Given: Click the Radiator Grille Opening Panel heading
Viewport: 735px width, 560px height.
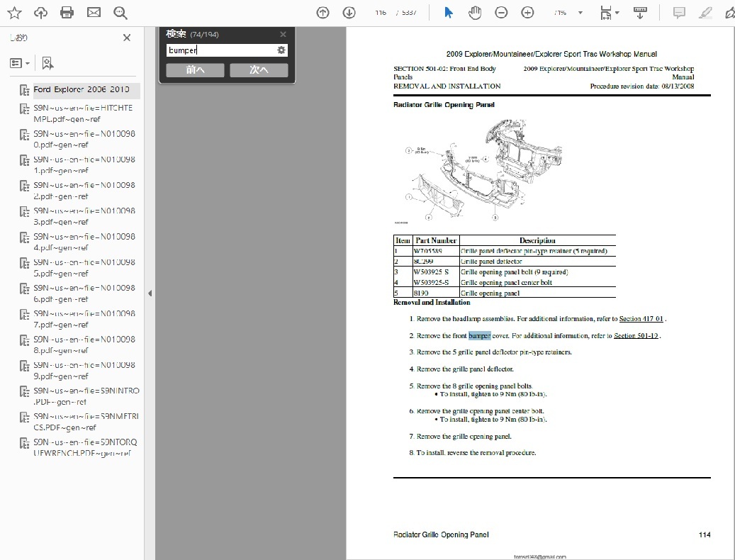Looking at the screenshot, I should pyautogui.click(x=444, y=104).
